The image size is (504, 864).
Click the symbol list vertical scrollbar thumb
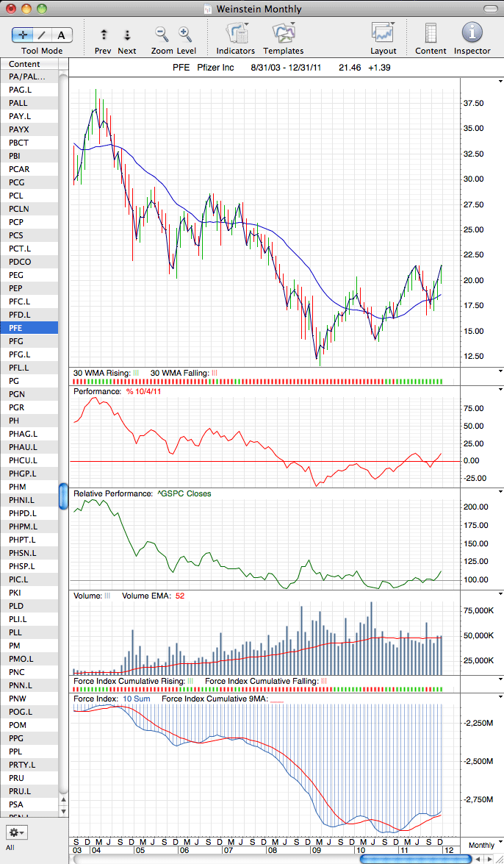[63, 496]
